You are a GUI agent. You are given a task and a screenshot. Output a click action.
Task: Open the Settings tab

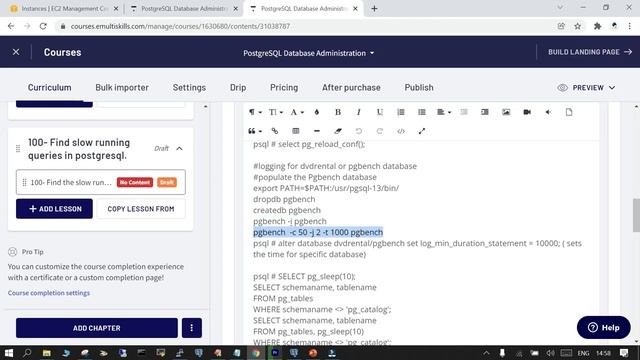pos(189,87)
